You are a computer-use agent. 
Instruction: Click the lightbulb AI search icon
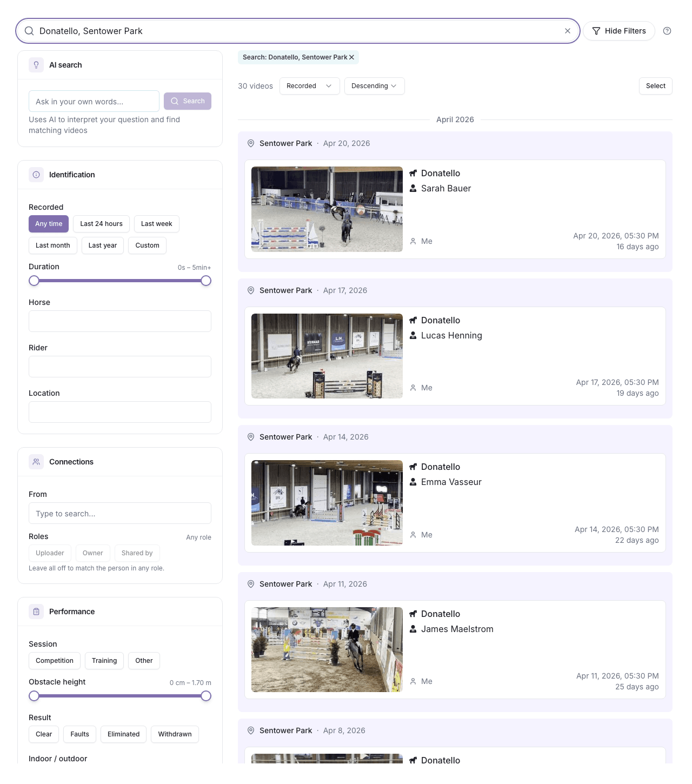[36, 65]
